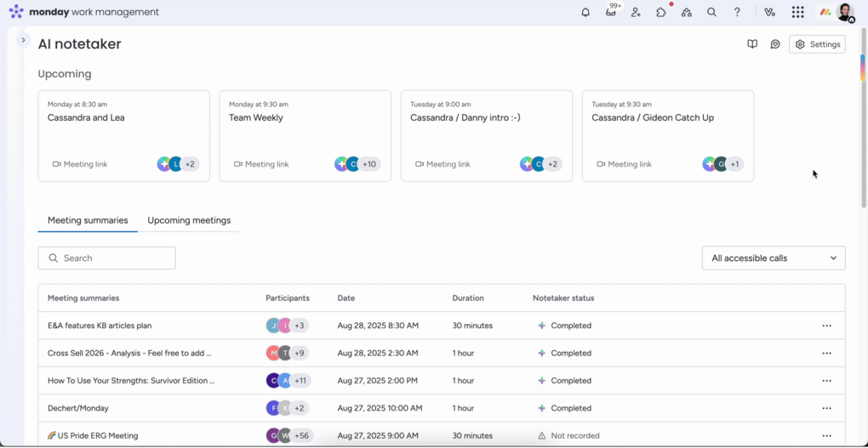Click the Settings button
The image size is (868, 448).
pyautogui.click(x=817, y=44)
